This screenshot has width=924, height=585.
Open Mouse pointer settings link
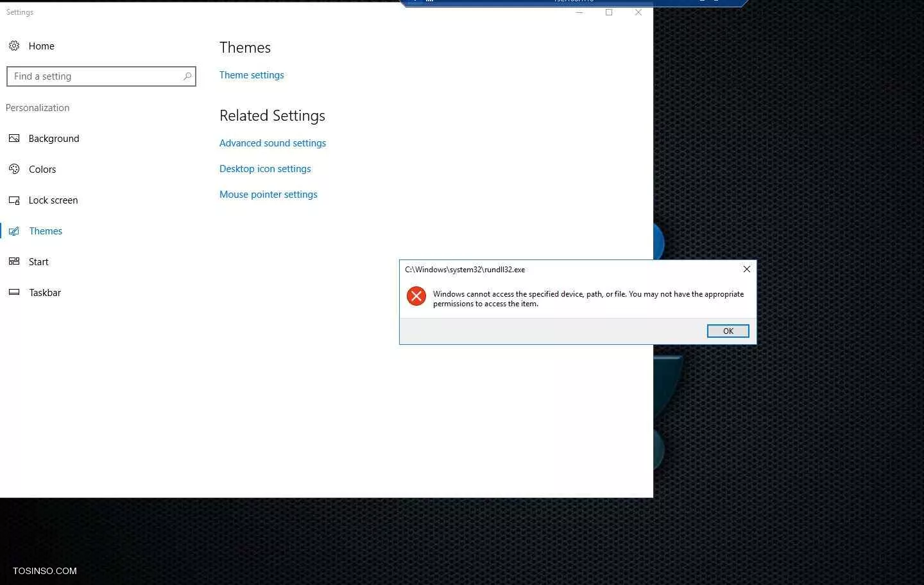click(268, 195)
